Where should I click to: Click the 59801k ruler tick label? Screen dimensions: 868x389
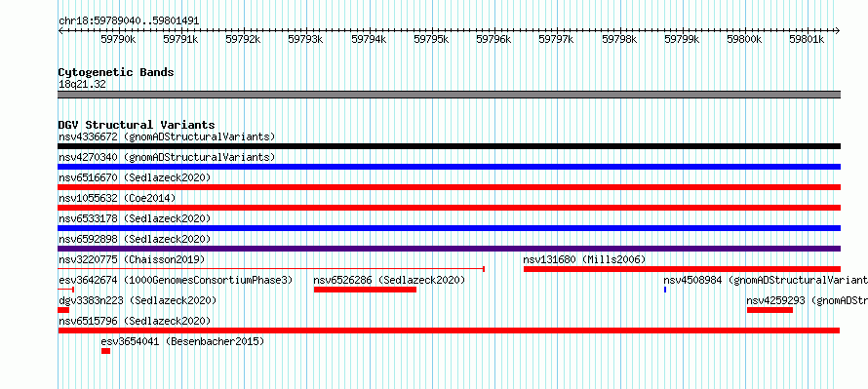click(x=808, y=39)
